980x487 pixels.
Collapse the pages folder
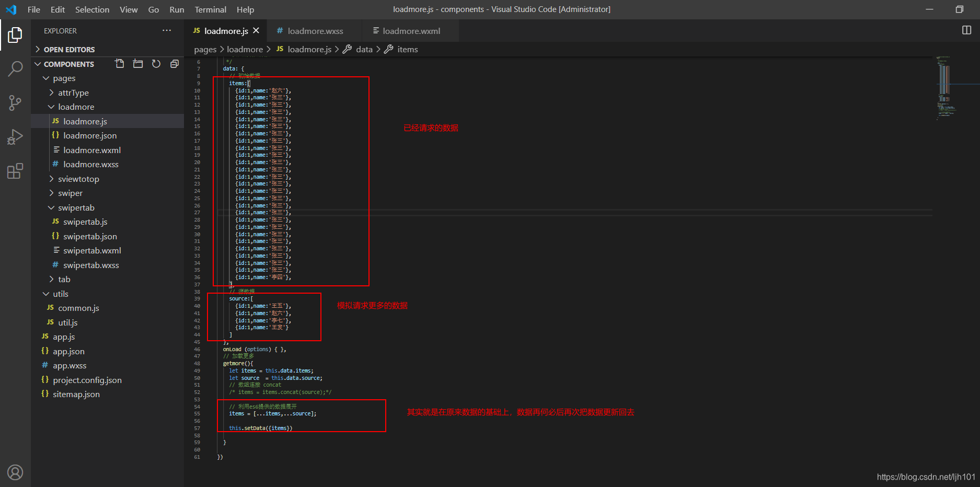[107, 78]
